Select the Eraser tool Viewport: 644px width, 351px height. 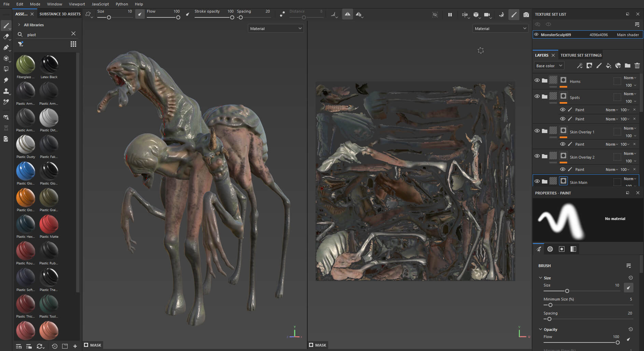pos(6,36)
